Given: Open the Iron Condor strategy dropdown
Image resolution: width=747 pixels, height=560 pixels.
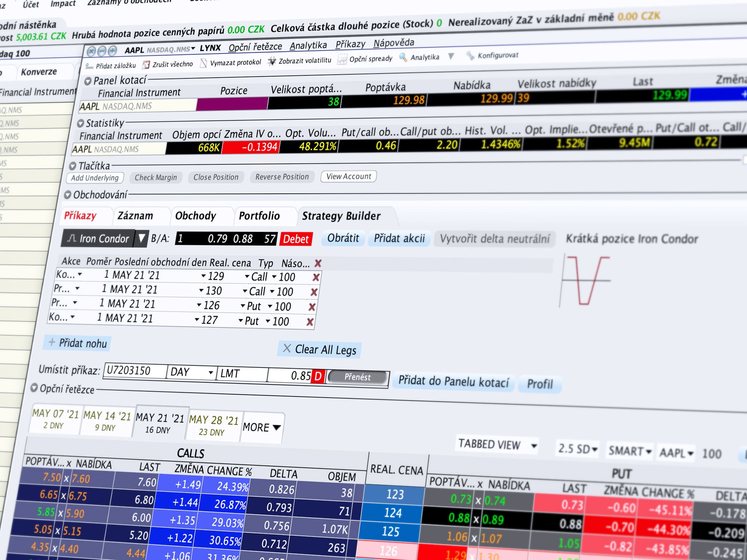Looking at the screenshot, I should [x=142, y=239].
